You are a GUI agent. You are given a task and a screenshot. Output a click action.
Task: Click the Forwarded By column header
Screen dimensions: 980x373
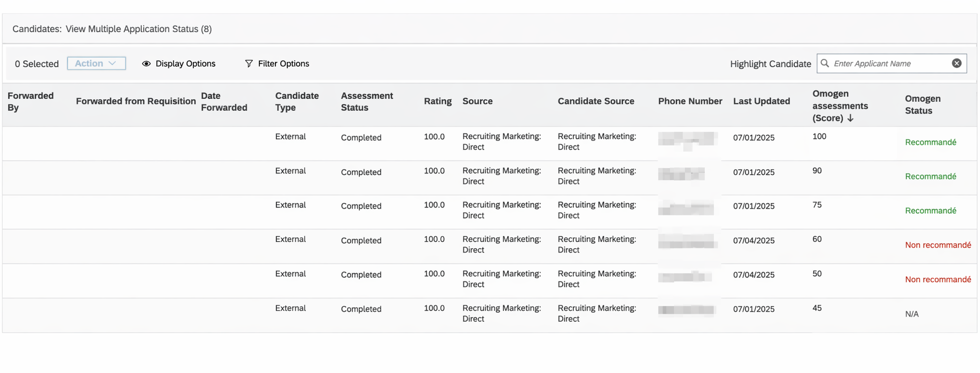[x=30, y=101]
